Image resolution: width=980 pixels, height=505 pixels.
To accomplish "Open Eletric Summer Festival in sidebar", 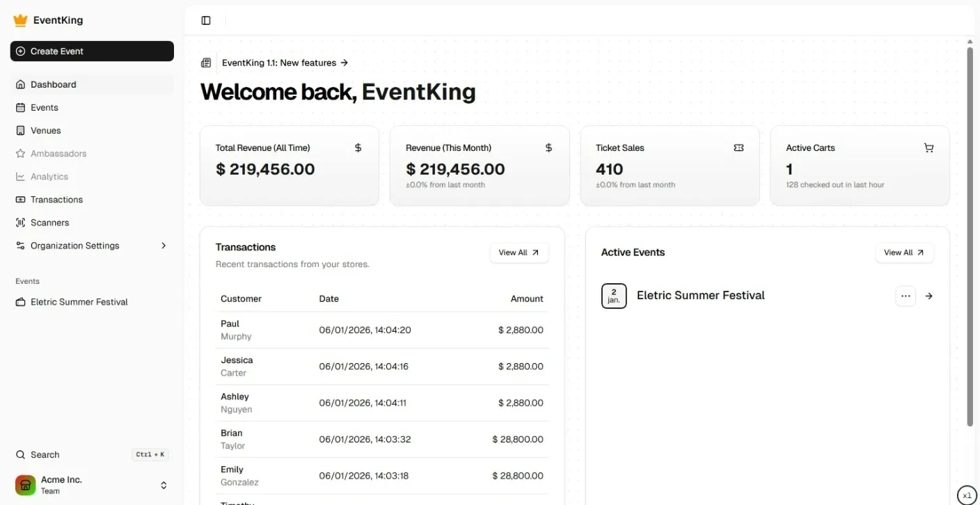I will point(79,302).
